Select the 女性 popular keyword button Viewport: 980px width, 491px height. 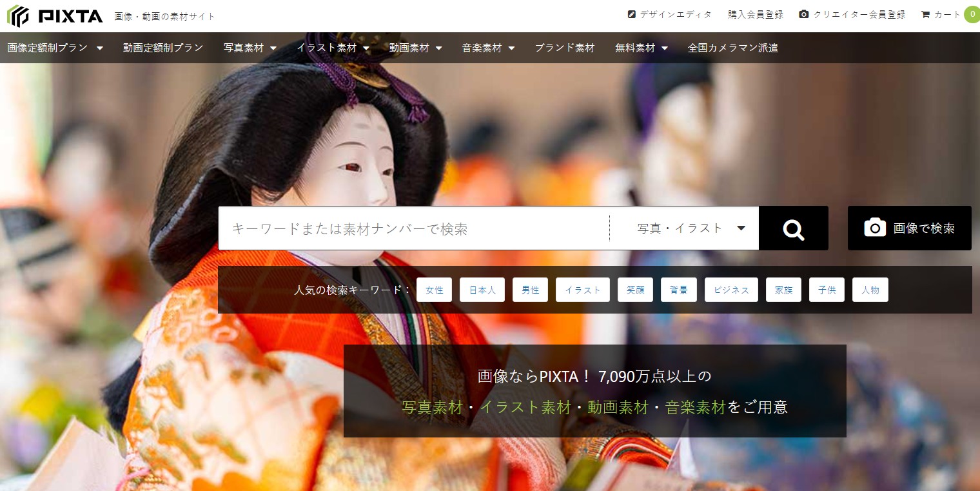click(x=434, y=290)
